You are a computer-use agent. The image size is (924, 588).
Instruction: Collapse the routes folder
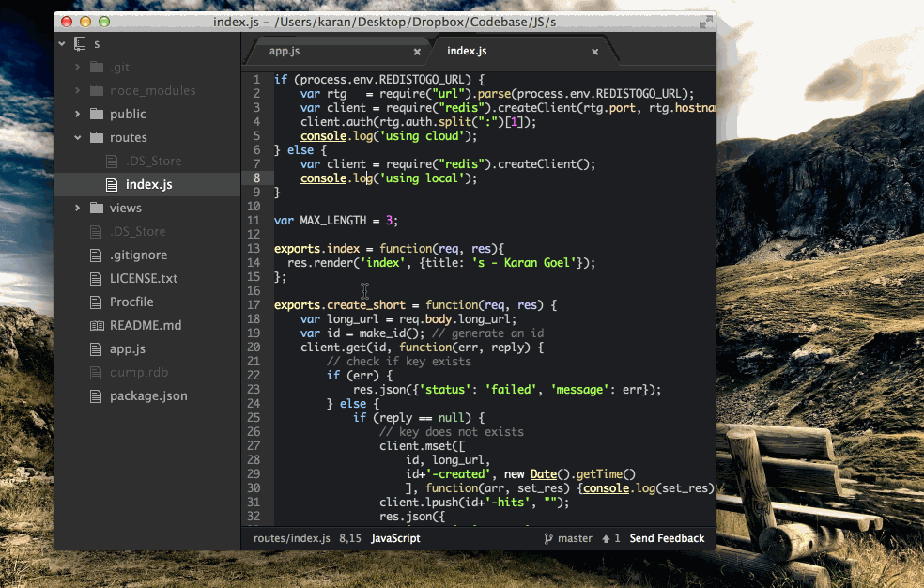[x=77, y=138]
